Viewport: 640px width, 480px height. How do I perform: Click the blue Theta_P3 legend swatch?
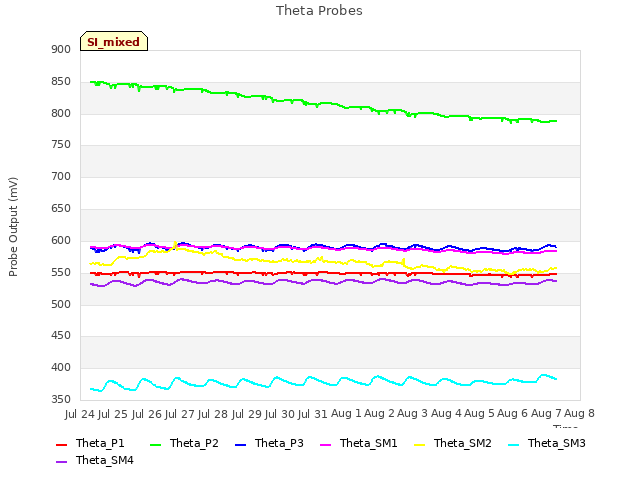pyautogui.click(x=241, y=444)
